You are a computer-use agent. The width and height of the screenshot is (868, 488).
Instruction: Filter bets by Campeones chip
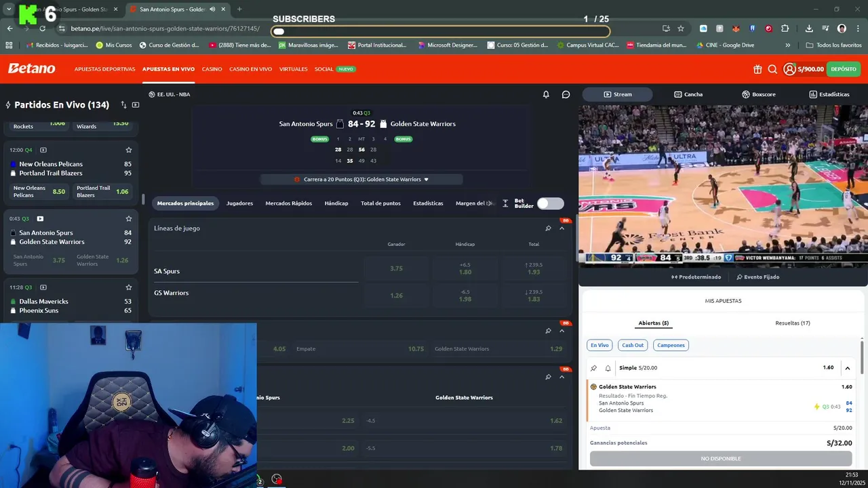click(x=671, y=345)
